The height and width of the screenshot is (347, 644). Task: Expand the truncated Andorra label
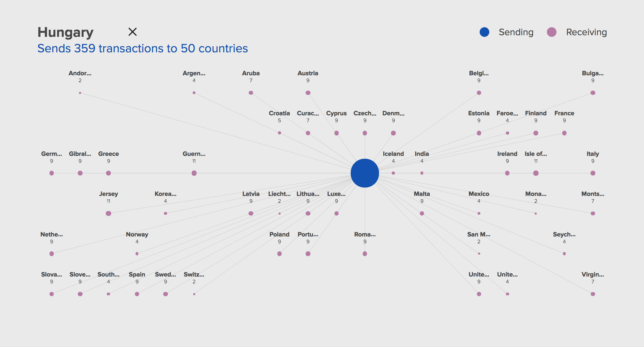click(80, 73)
